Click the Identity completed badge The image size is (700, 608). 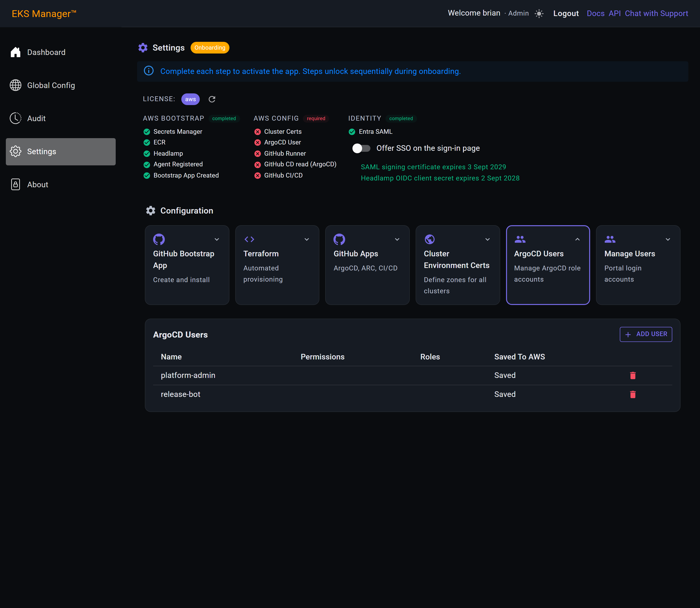point(401,118)
